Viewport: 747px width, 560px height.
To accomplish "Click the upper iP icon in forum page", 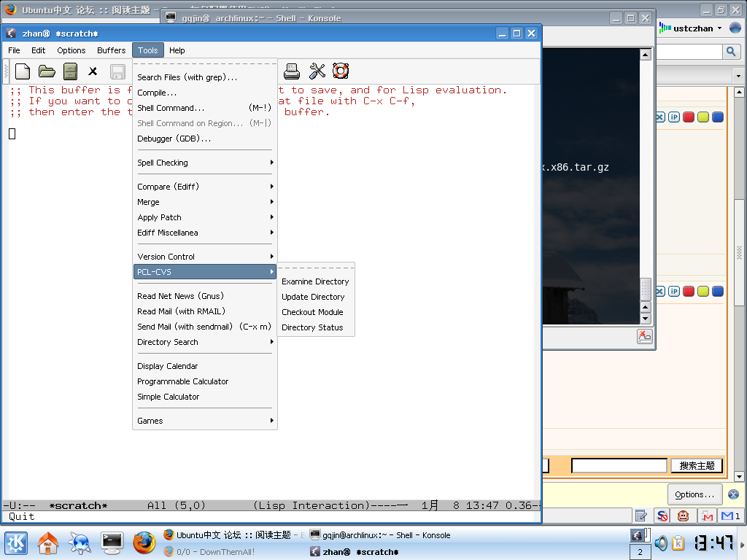I will tap(673, 117).
